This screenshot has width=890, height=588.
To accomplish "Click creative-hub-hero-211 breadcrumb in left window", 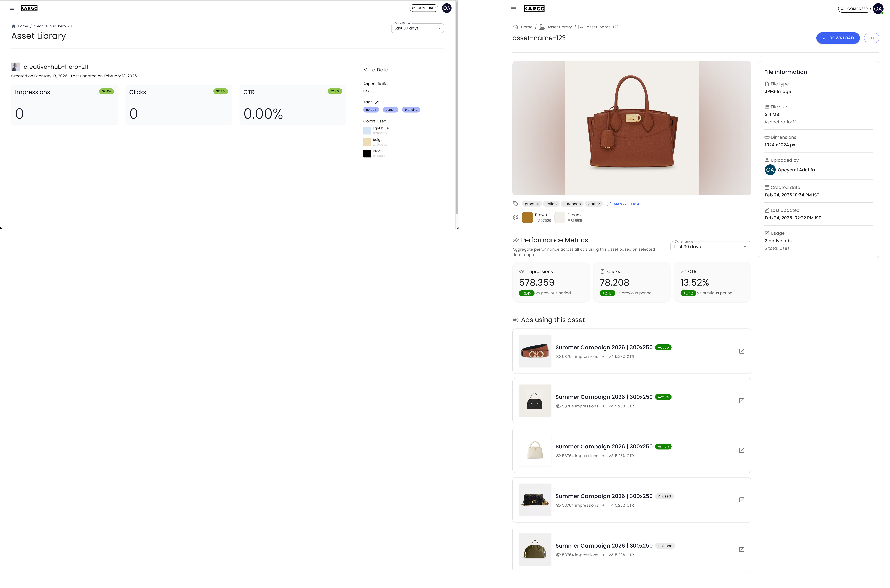I will (x=53, y=26).
